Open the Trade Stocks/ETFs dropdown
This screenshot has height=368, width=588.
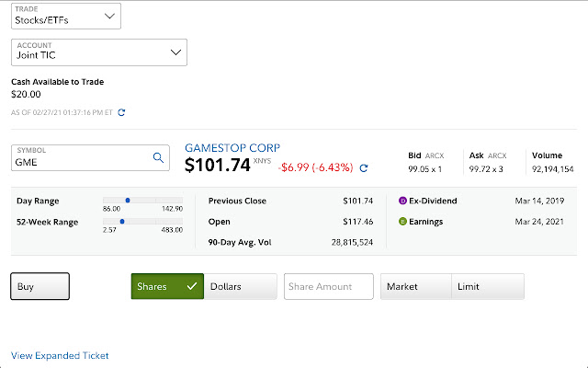click(x=66, y=16)
